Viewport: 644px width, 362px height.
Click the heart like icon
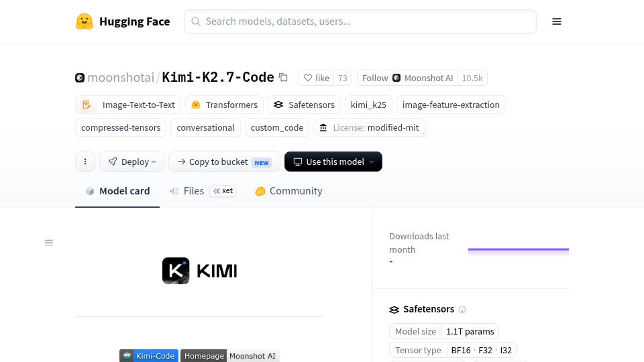click(308, 78)
